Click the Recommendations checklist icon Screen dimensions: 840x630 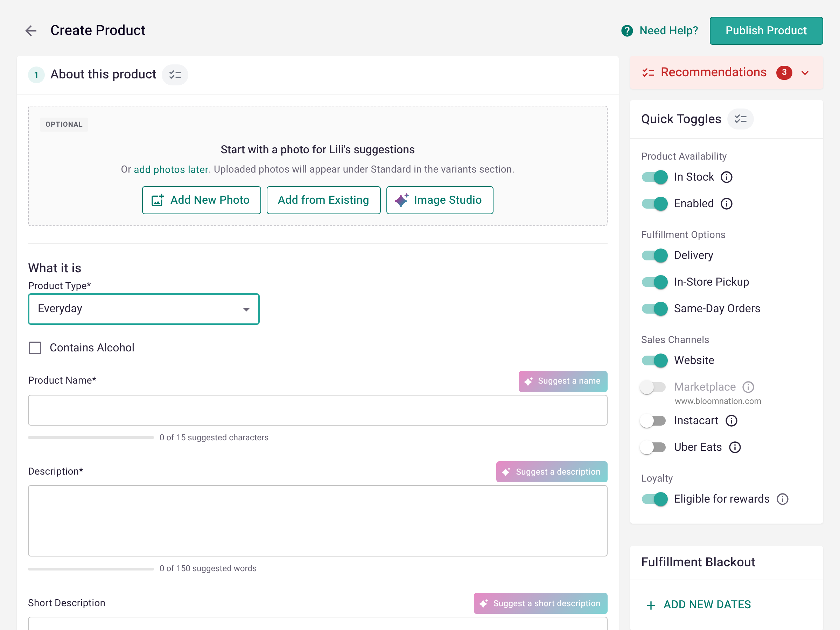[648, 72]
